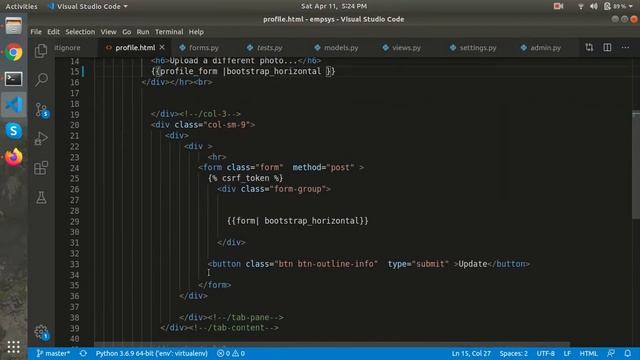Change the UTF-8 file encoding
Image resolution: width=640 pixels, height=360 pixels.
click(545, 353)
